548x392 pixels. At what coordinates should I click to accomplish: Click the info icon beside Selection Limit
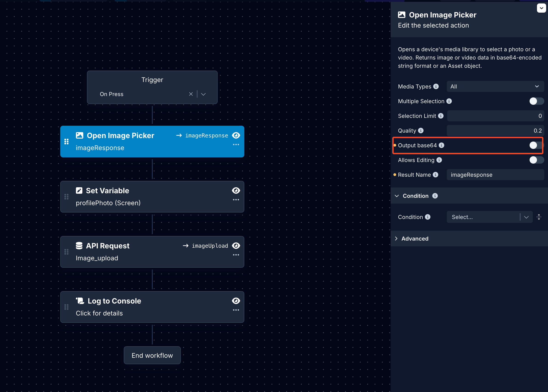point(441,116)
